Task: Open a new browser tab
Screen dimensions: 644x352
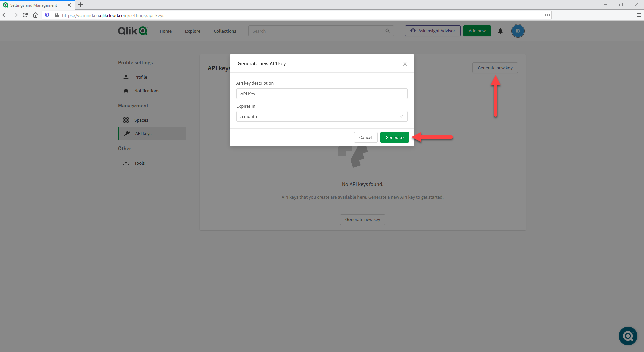Action: (80, 5)
